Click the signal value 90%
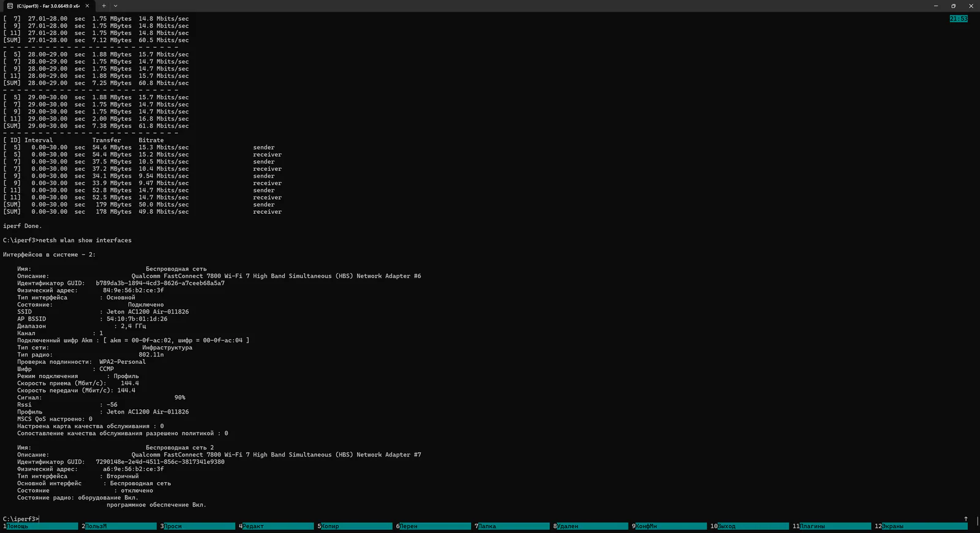The height and width of the screenshot is (533, 980). pos(179,398)
